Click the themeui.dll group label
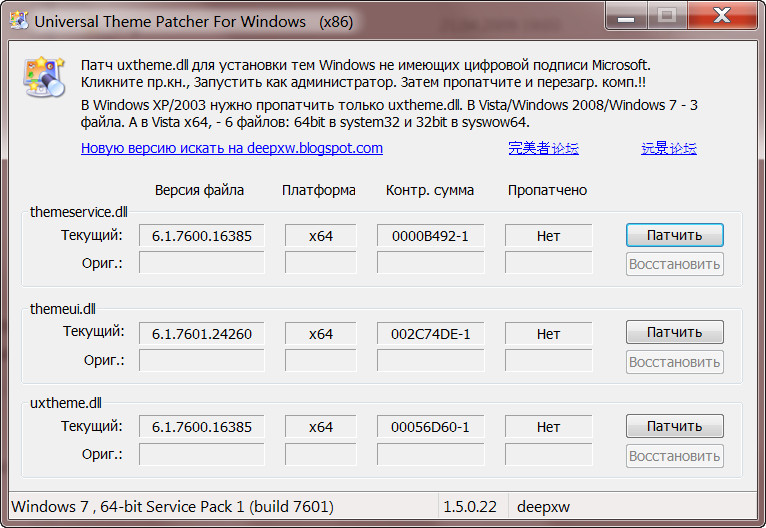 [x=63, y=309]
